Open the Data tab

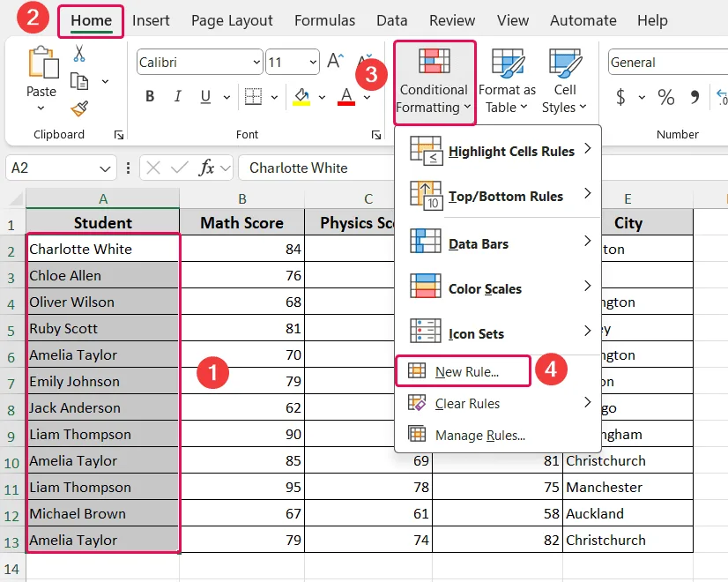[392, 20]
